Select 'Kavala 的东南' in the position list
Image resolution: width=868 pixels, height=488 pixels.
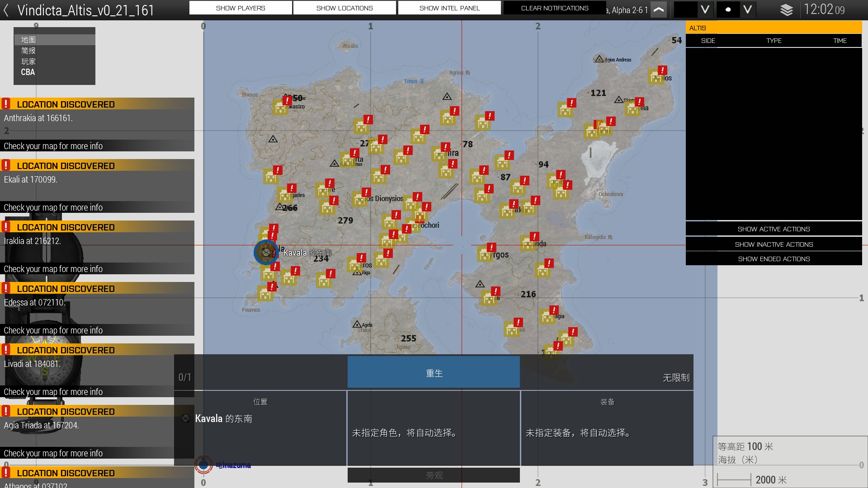223,418
